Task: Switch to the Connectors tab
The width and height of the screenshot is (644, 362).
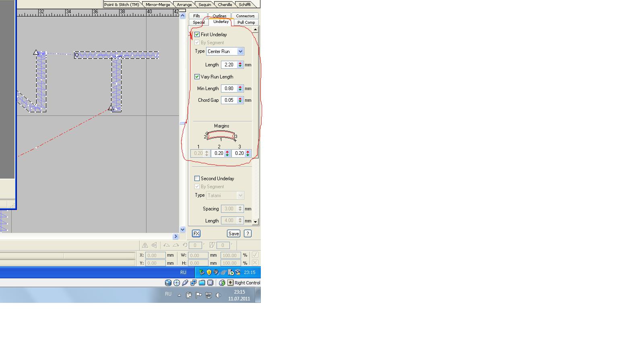Action: 245,16
